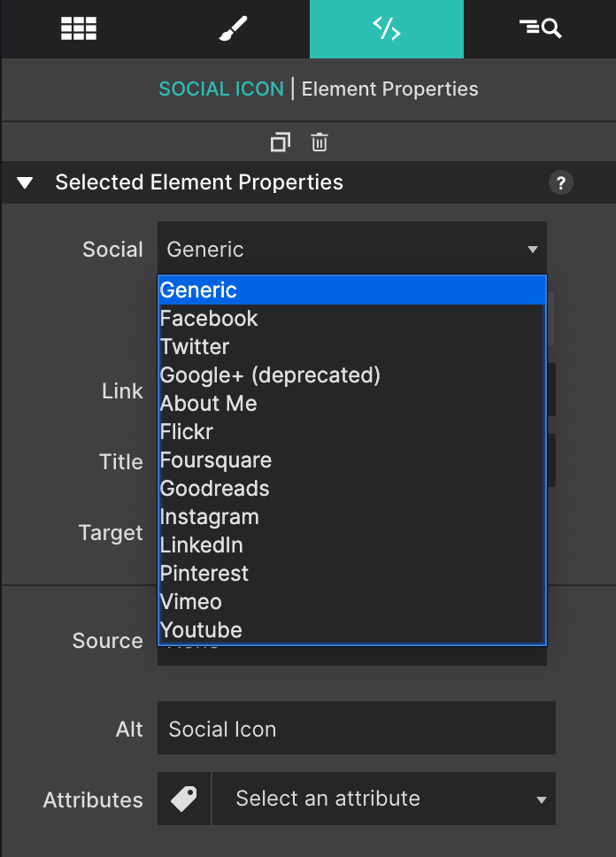Delete the selected element with the trash icon

[319, 142]
